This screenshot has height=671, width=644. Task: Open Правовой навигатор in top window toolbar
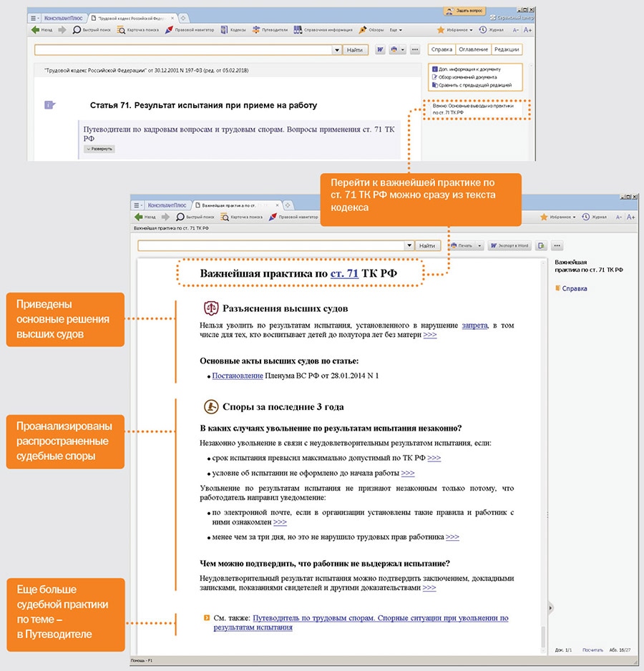pos(189,30)
